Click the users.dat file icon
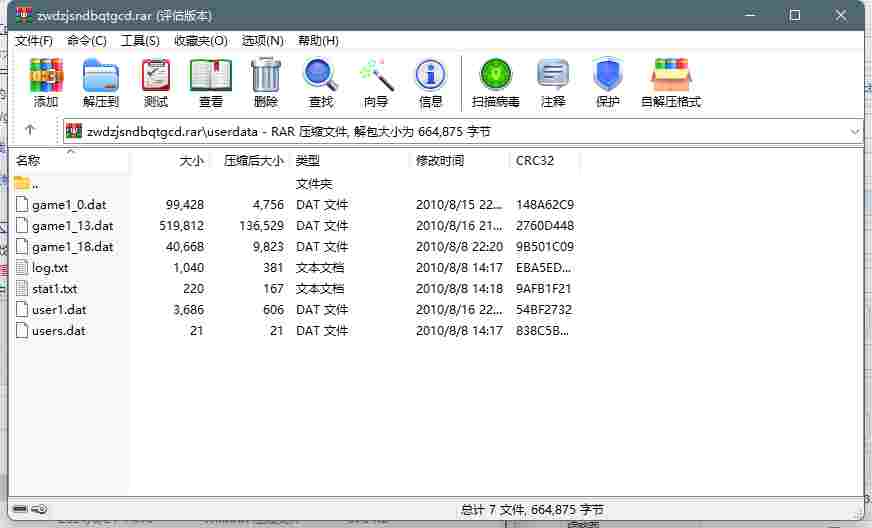 point(22,330)
